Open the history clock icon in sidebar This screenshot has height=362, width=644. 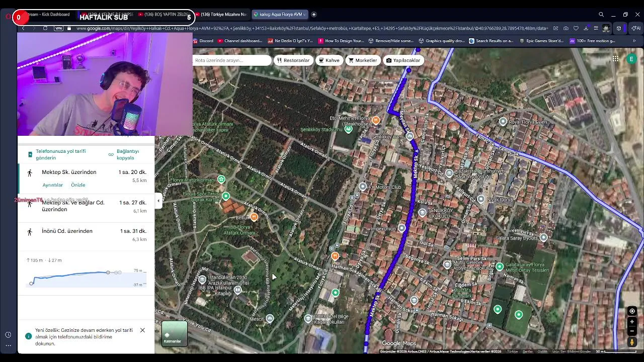click(8, 335)
